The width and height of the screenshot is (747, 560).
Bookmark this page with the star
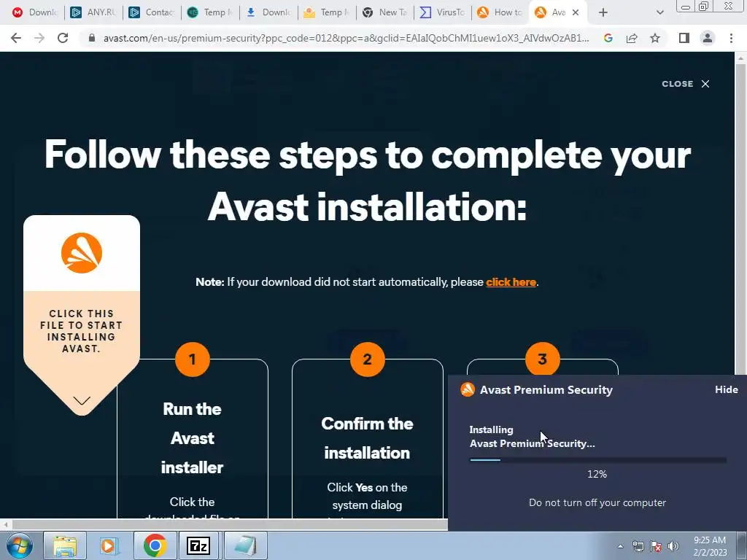point(655,38)
